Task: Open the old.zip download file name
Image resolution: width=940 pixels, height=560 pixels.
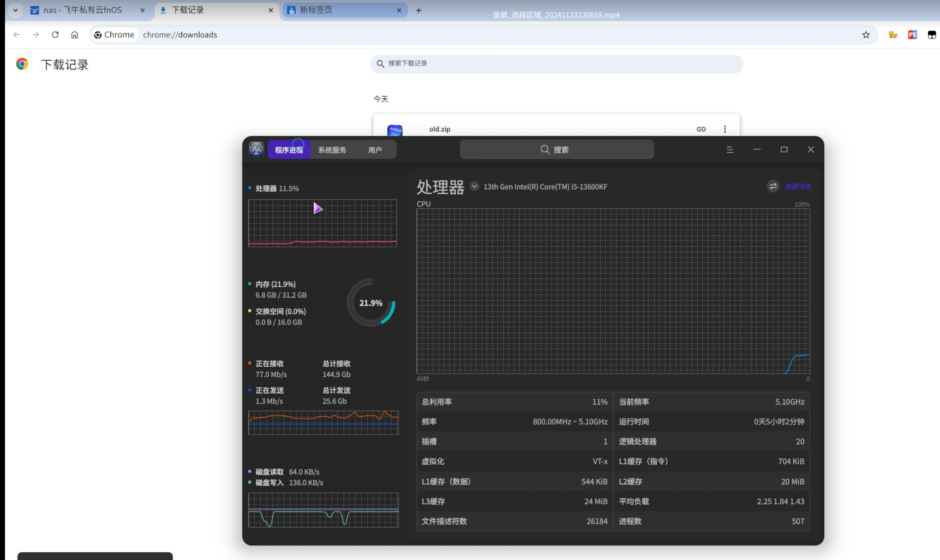Action: (440, 129)
